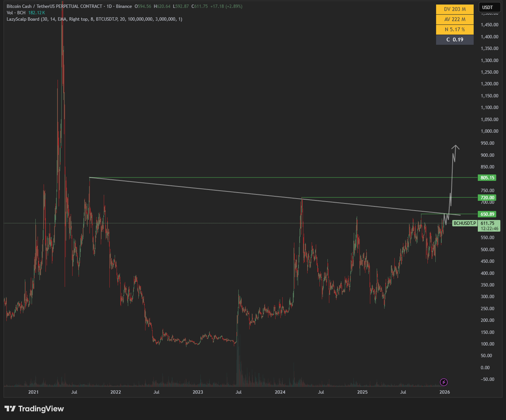Click the 2026 label on the time axis
The width and height of the screenshot is (506, 420).
pos(444,392)
